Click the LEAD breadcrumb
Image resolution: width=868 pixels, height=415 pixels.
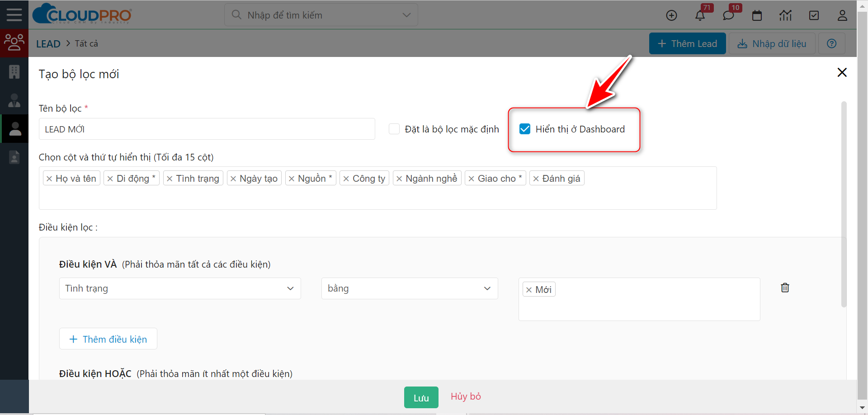pyautogui.click(x=48, y=44)
